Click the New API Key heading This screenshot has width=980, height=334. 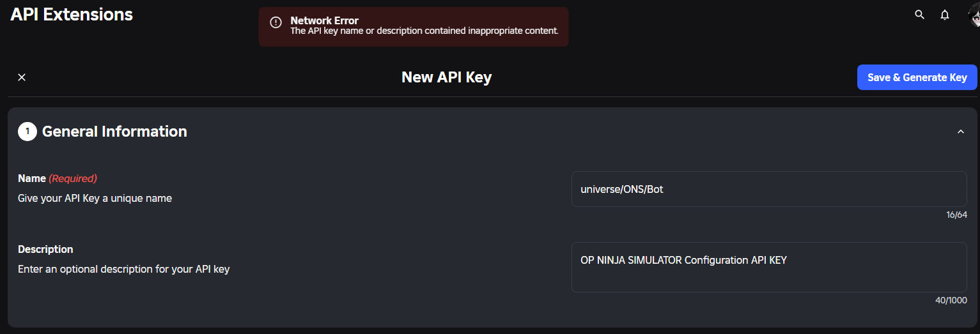[x=446, y=77]
